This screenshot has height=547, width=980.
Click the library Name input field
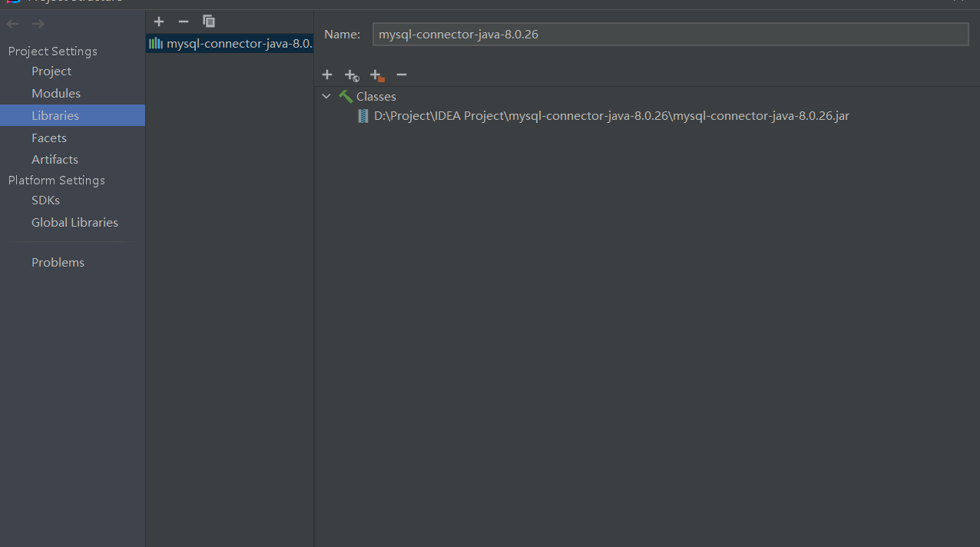coord(670,34)
